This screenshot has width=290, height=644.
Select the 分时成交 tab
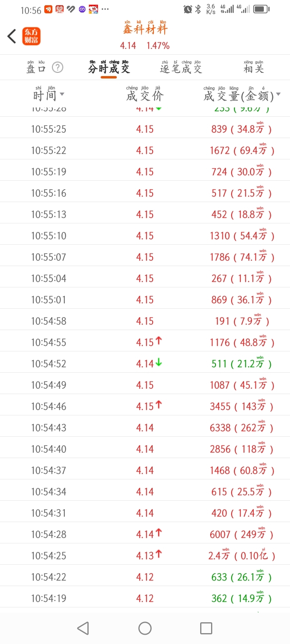tap(109, 68)
